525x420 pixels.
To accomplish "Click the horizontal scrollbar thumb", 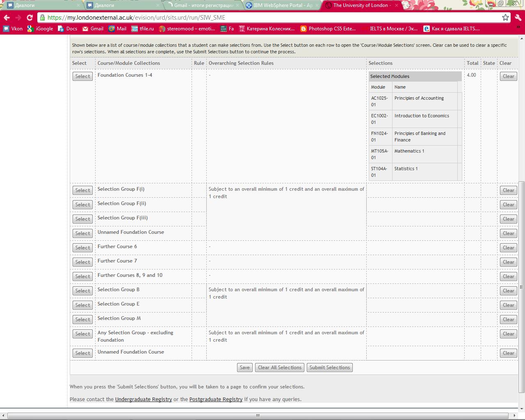I will pyautogui.click(x=258, y=415).
